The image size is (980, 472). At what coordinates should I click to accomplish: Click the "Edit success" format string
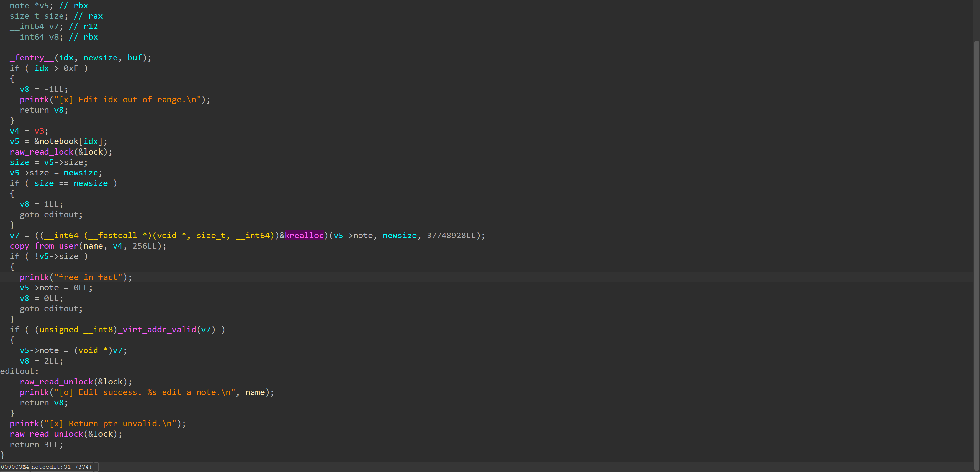(x=145, y=392)
